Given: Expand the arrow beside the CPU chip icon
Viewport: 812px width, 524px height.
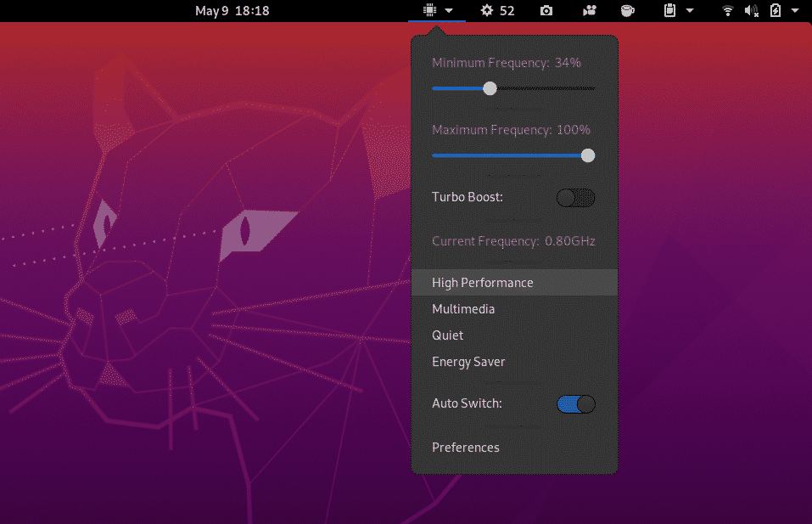Looking at the screenshot, I should click(x=449, y=11).
